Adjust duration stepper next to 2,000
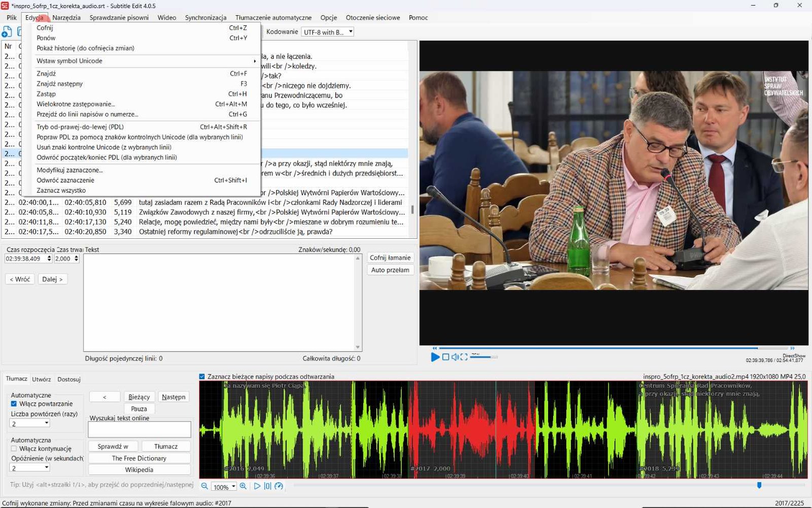 tap(76, 259)
